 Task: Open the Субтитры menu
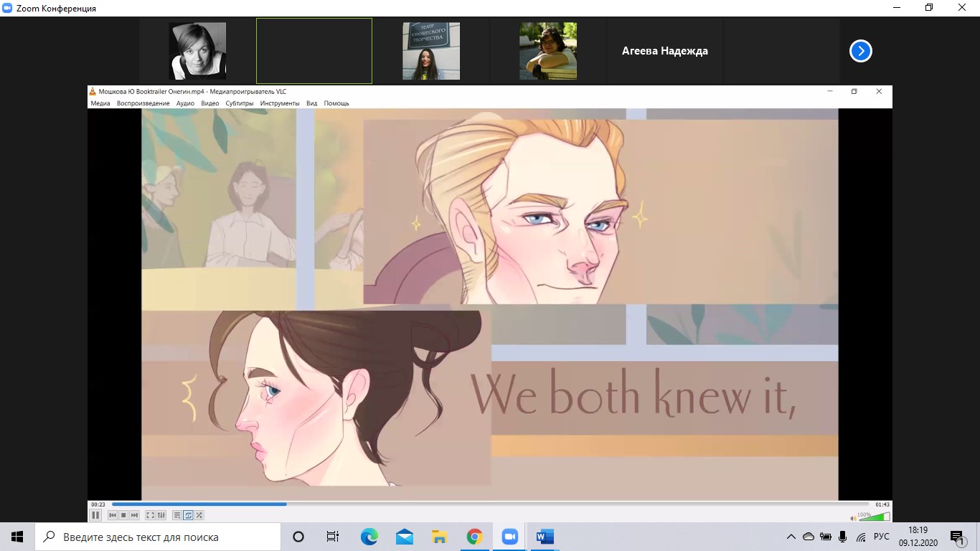tap(240, 103)
